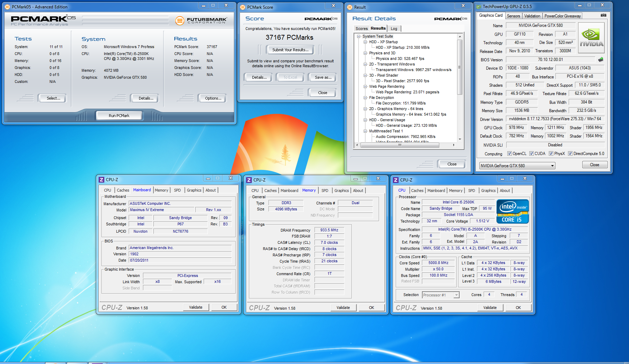The height and width of the screenshot is (364, 629).
Task: Collapse the HDD - General Usage node
Action: tap(365, 120)
